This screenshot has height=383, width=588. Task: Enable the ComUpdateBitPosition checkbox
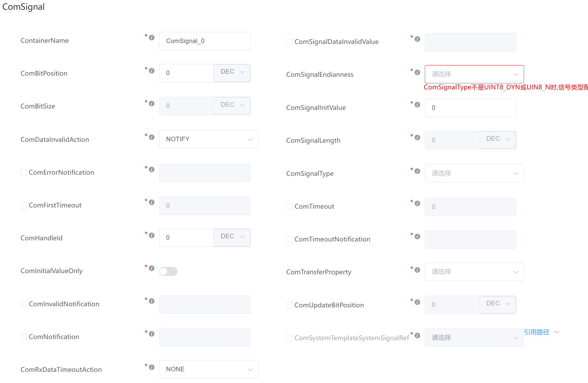tap(289, 305)
